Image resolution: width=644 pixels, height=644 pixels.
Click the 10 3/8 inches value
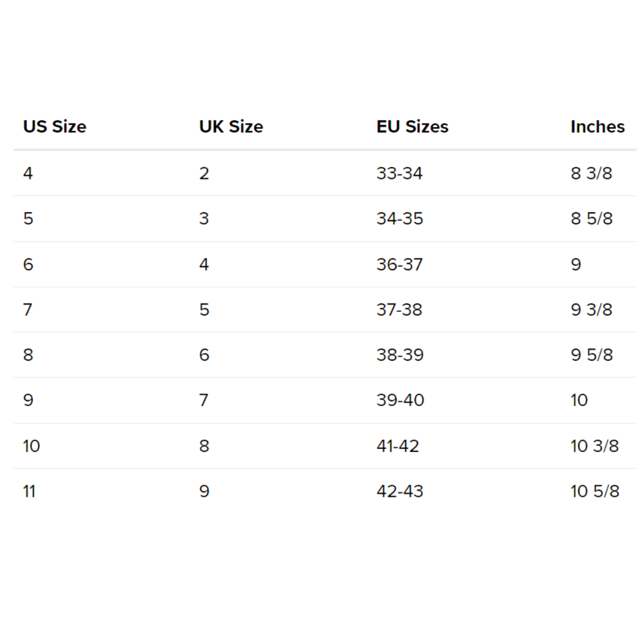coord(595,445)
